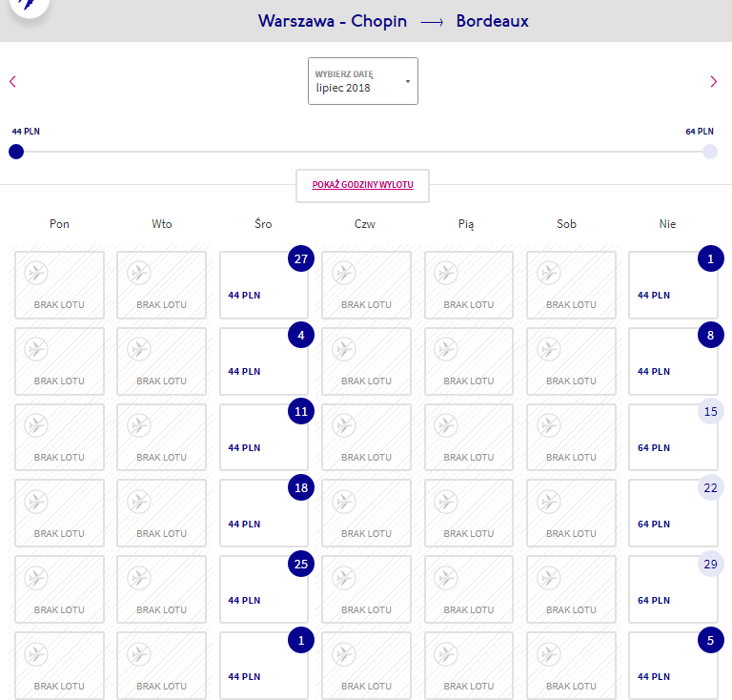Select Sunday 1 July flight for 44 PLN

point(673,285)
